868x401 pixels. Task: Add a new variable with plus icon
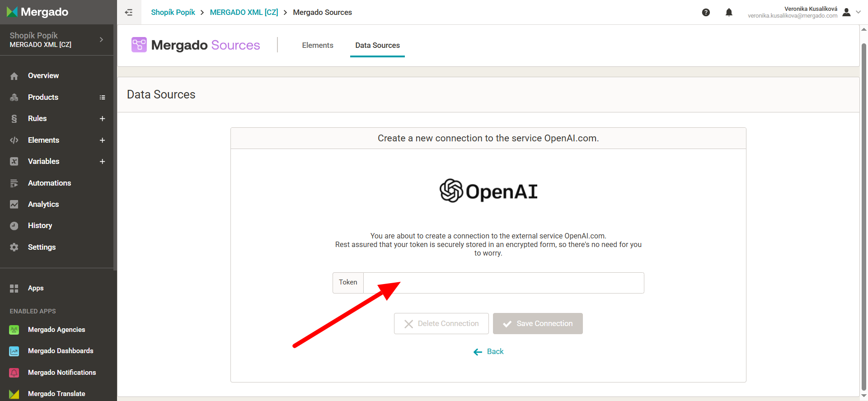pos(103,161)
